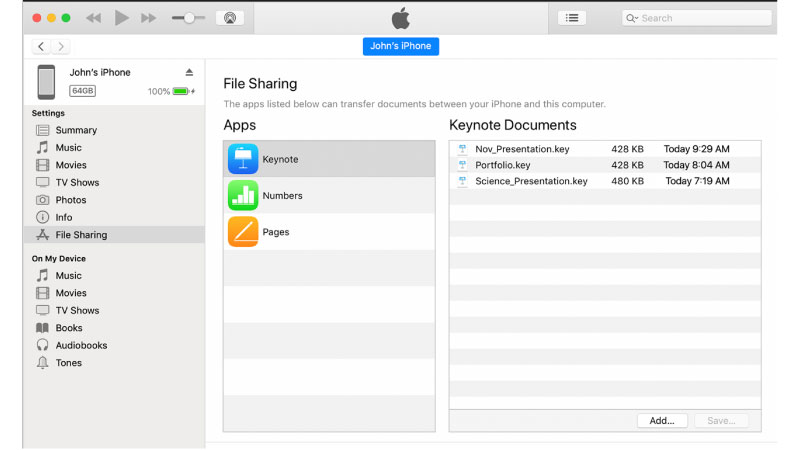The width and height of the screenshot is (800, 450).
Task: Select the Numbers app
Action: pos(281,196)
